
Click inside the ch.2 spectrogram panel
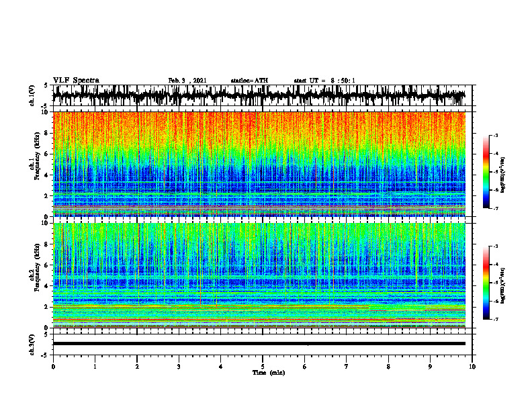[x=259, y=275]
